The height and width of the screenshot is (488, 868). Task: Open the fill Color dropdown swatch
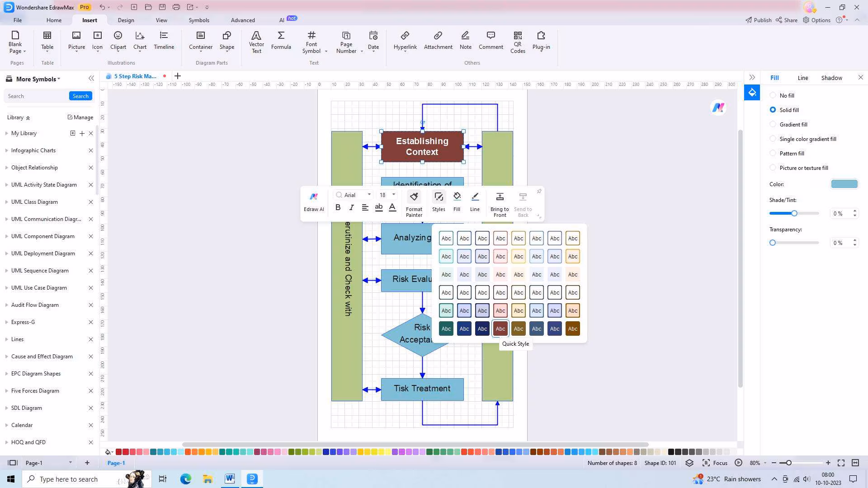(844, 184)
